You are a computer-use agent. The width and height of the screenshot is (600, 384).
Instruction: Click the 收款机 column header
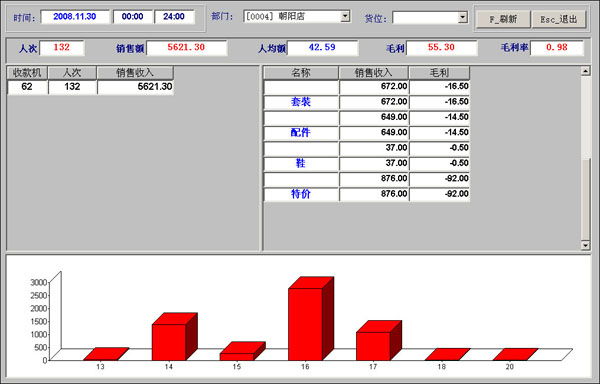(x=27, y=73)
